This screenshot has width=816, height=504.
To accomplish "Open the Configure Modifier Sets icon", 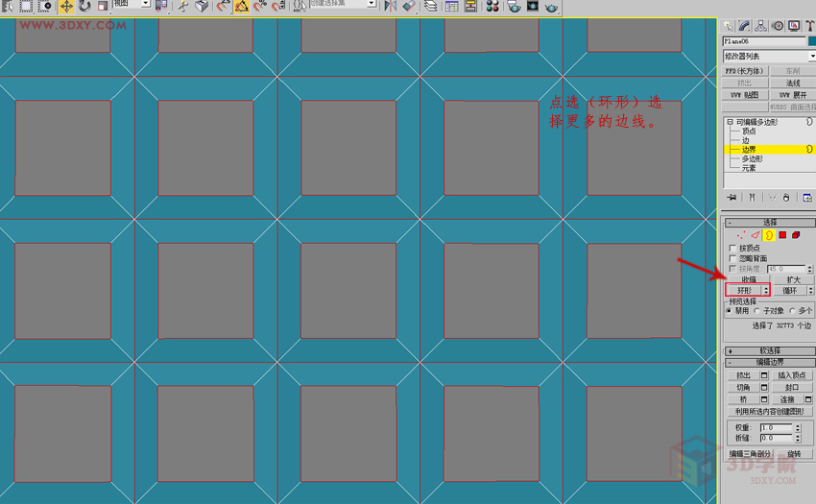I will 806,198.
